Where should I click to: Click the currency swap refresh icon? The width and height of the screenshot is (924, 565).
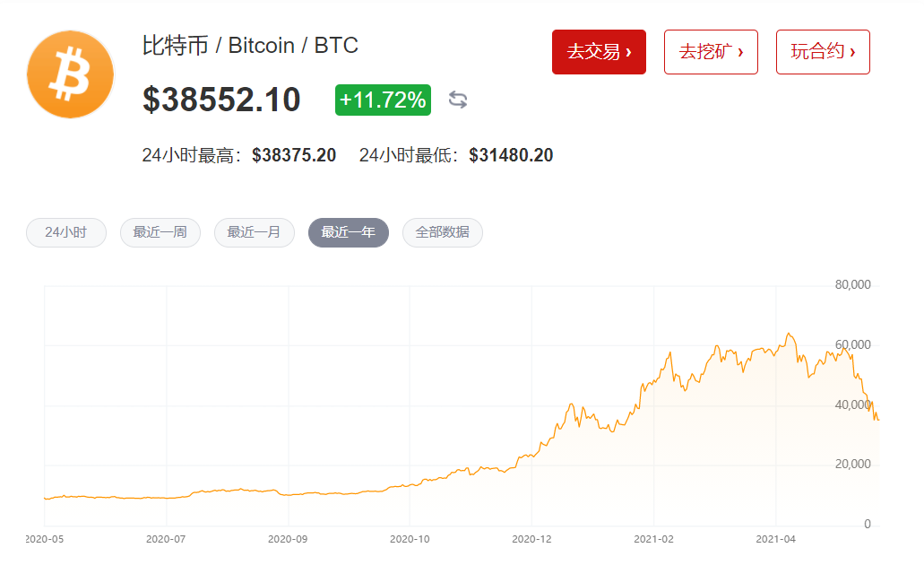pos(457,100)
